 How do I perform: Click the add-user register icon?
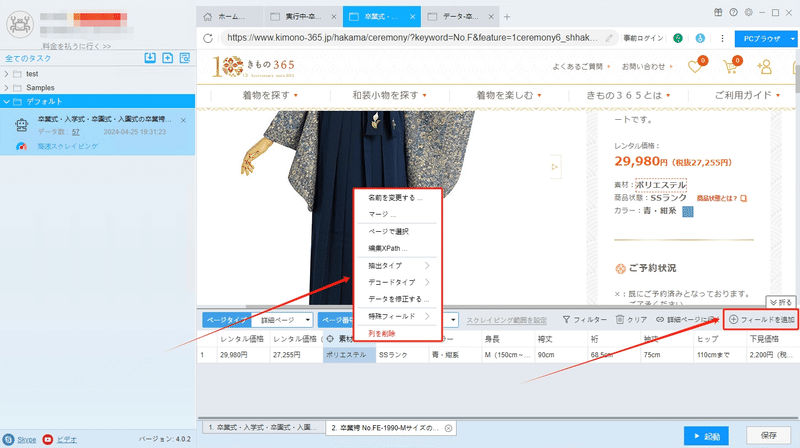pos(764,67)
